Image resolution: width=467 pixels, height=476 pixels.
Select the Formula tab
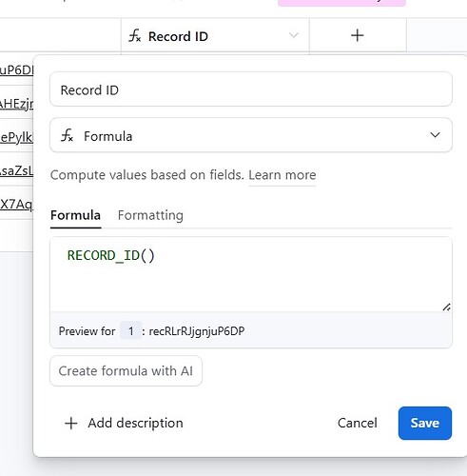pos(75,215)
